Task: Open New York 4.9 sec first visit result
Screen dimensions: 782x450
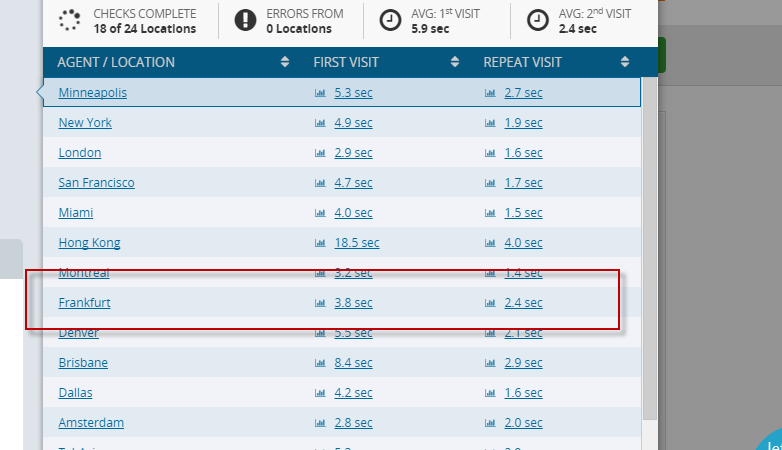Action: pyautogui.click(x=353, y=123)
